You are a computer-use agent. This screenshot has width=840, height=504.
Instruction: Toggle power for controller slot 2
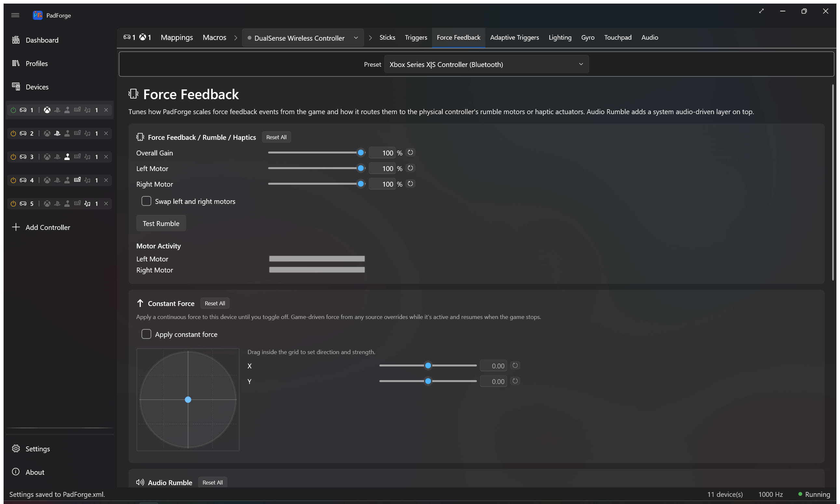(13, 133)
